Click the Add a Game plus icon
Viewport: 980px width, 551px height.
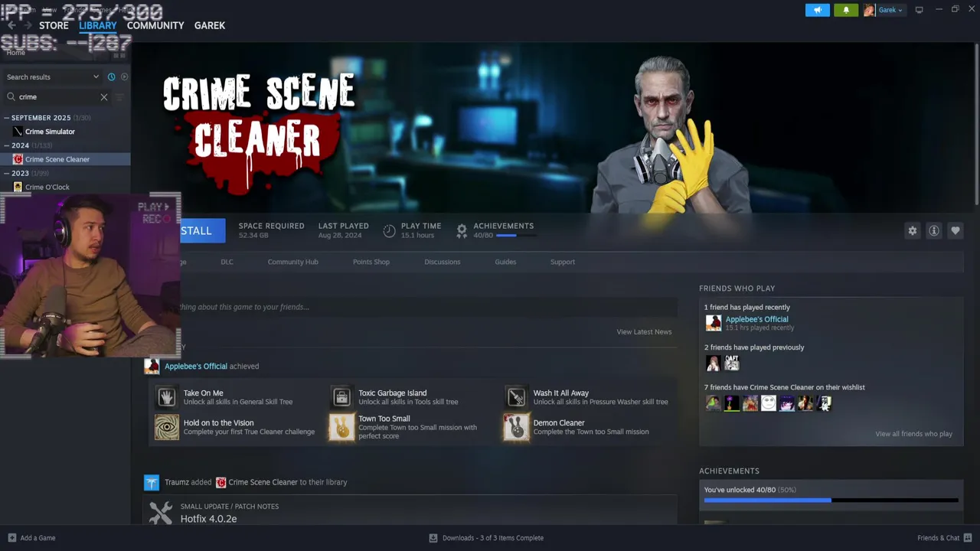coord(11,538)
